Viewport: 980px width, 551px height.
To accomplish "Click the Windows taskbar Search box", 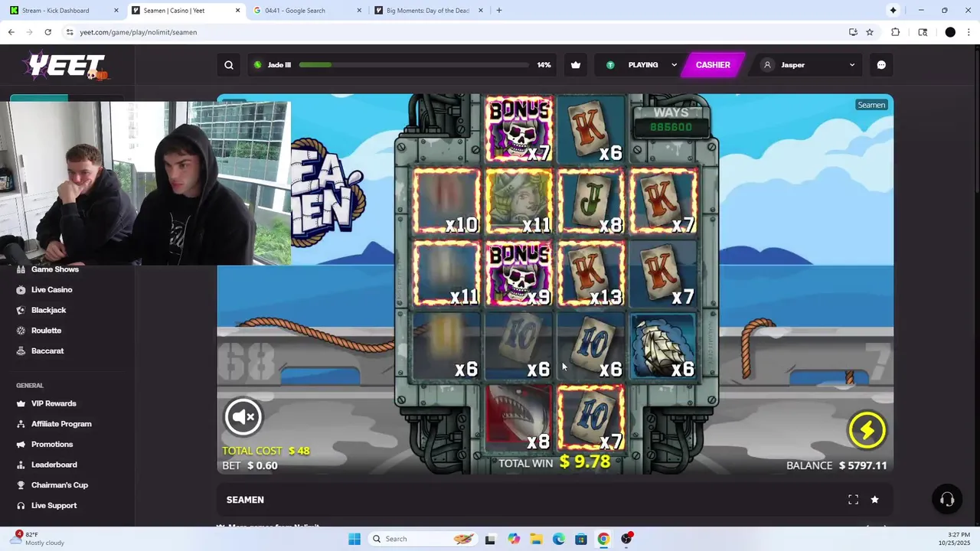I will [x=422, y=539].
